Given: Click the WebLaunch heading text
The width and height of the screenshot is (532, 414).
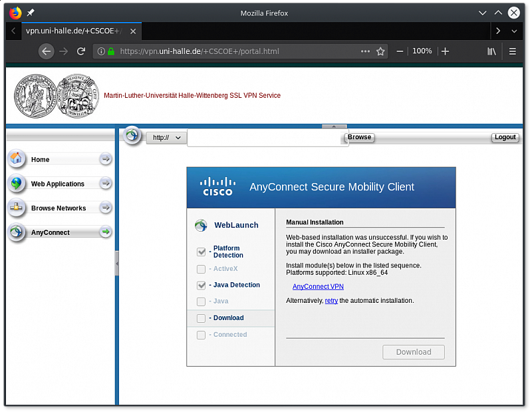Looking at the screenshot, I should pyautogui.click(x=236, y=225).
